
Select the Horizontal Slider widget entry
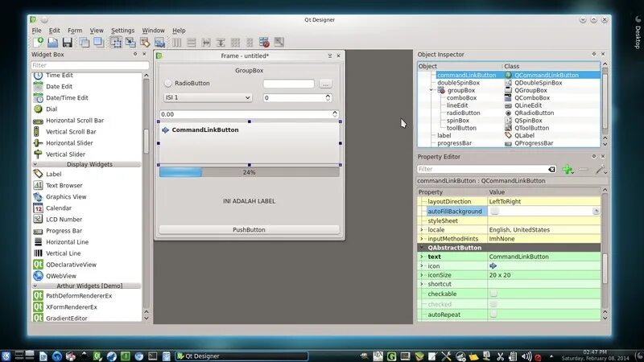(x=69, y=143)
